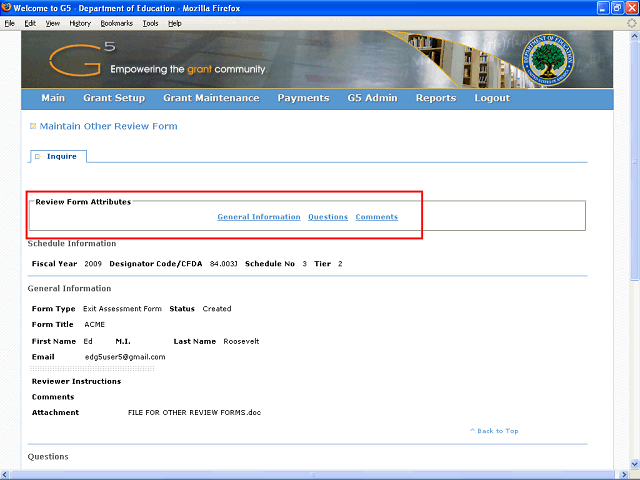640x480 pixels.
Task: Close the Firefox window
Action: (x=632, y=8)
